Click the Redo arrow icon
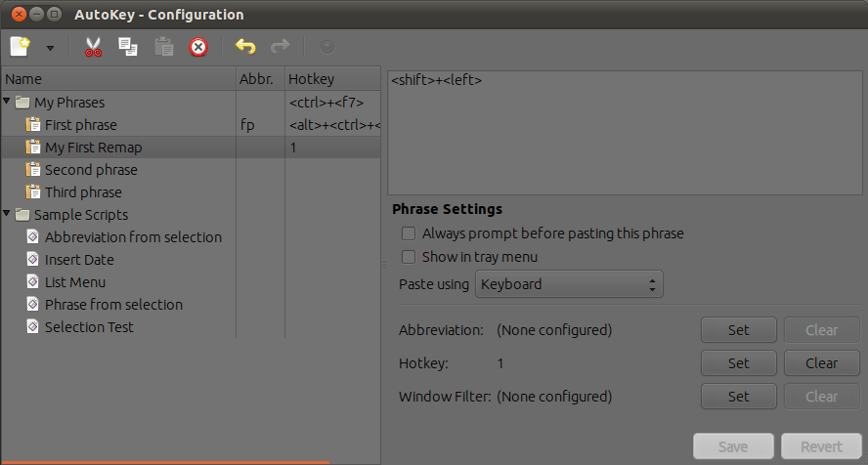The image size is (868, 465). click(x=281, y=47)
